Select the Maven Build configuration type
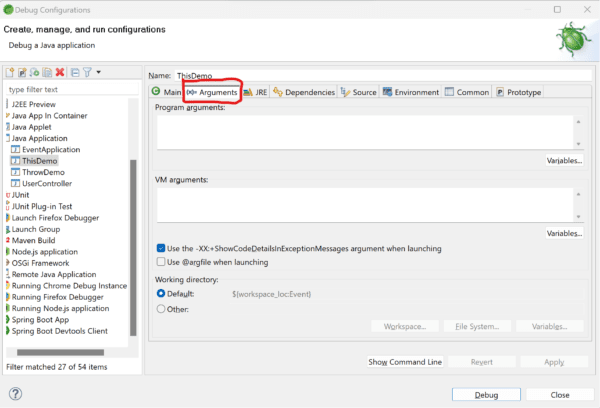The image size is (600, 408). pos(36,240)
